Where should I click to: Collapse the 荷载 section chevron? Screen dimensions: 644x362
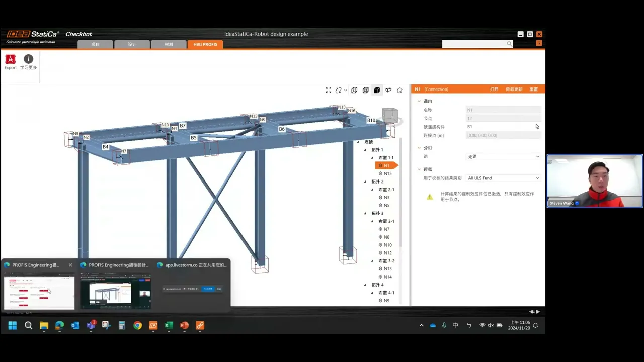click(x=419, y=169)
